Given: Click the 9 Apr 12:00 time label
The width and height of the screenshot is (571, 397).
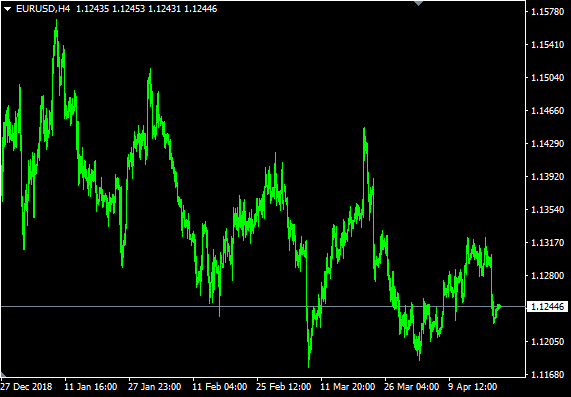Looking at the screenshot, I should click(473, 386).
